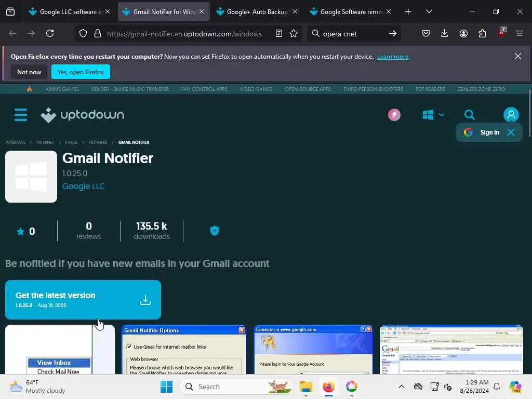Open the VIDEO GAMES category

coord(256,89)
